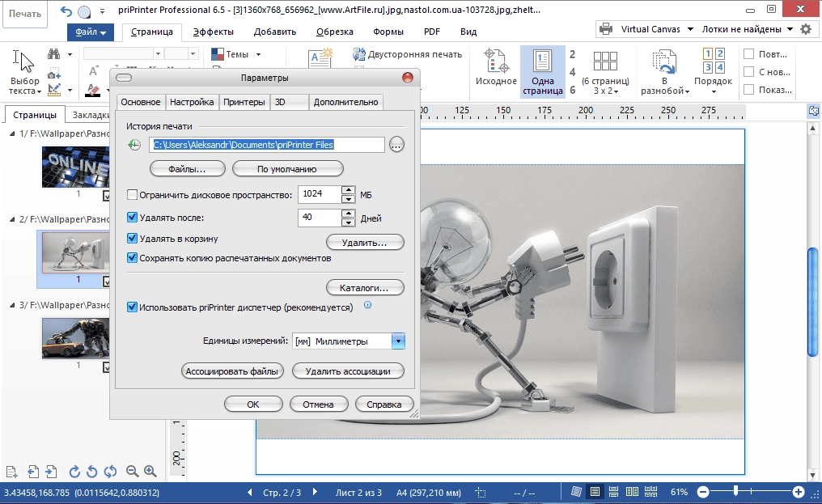Viewport: 822px width, 504px height.
Task: Select the two-column view icon in status bar
Action: point(632,492)
